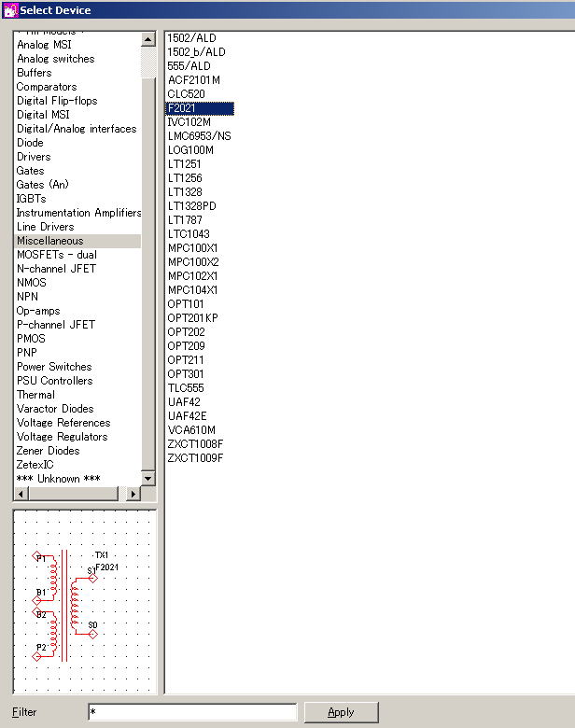Click the F2021 transformer symbol preview
Viewport: 575px width, 728px height.
(85, 602)
